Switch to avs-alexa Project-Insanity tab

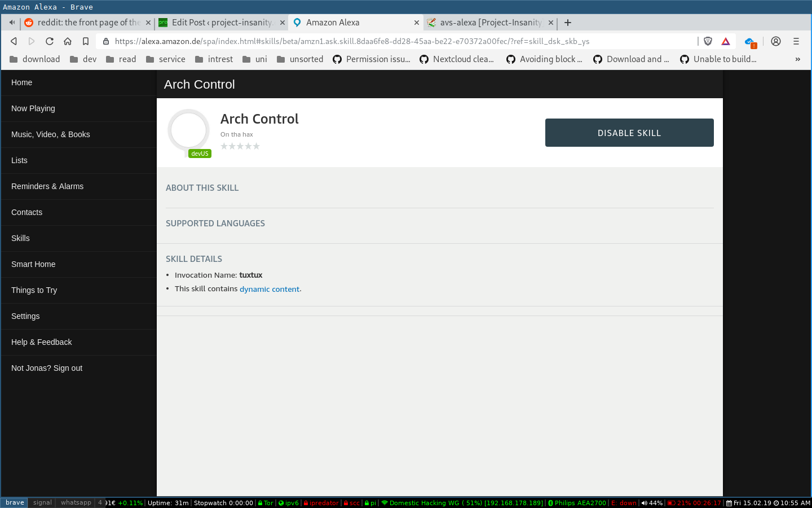pos(489,23)
